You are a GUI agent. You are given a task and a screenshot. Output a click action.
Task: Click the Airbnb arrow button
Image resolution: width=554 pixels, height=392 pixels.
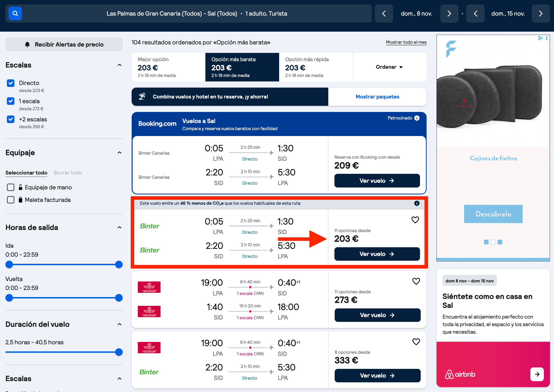point(537,374)
